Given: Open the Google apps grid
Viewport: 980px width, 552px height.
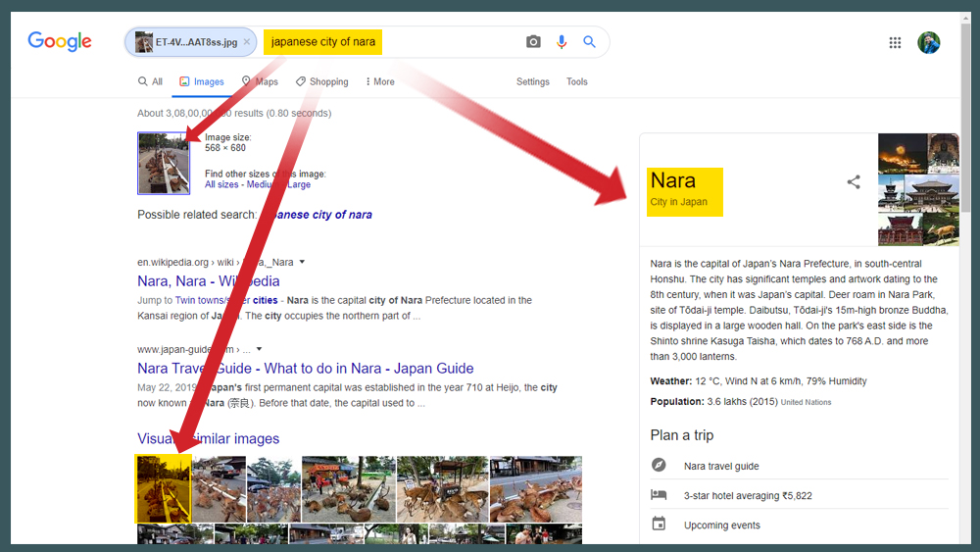Looking at the screenshot, I should coord(895,42).
